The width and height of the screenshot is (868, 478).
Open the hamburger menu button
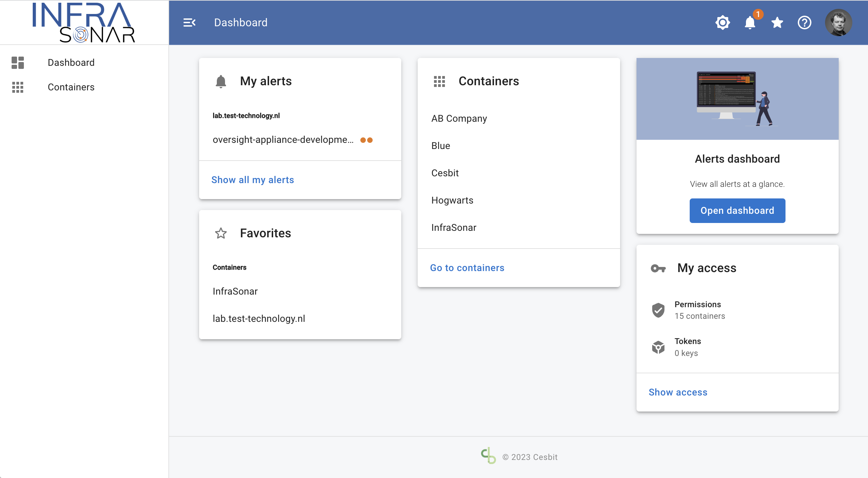point(189,23)
